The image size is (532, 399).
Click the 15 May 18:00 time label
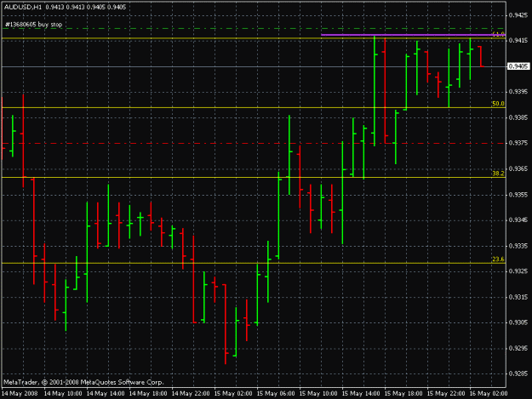(403, 394)
